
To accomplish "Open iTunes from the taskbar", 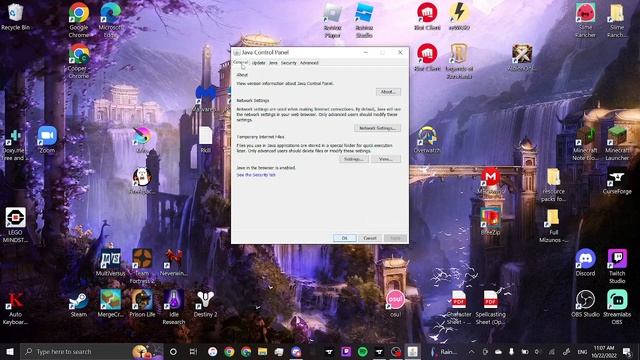I will 212,351.
